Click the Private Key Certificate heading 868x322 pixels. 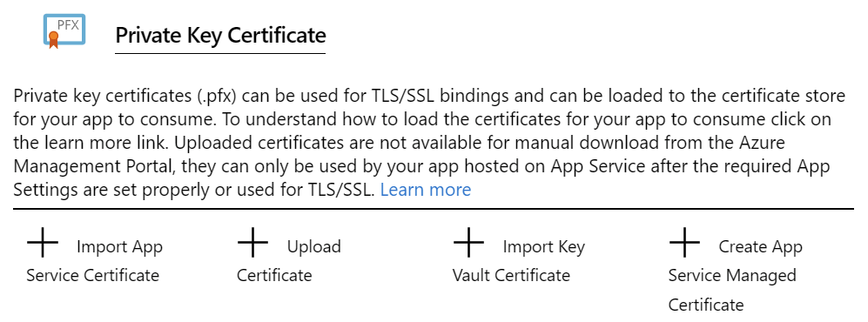[x=220, y=36]
